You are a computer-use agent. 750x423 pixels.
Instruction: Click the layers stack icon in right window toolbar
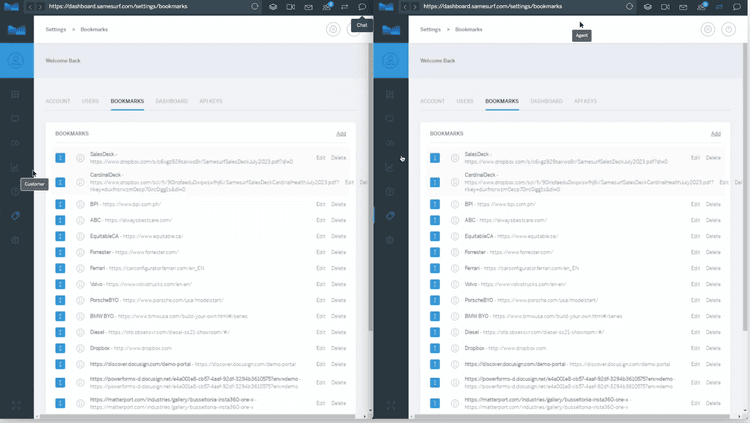coord(648,7)
